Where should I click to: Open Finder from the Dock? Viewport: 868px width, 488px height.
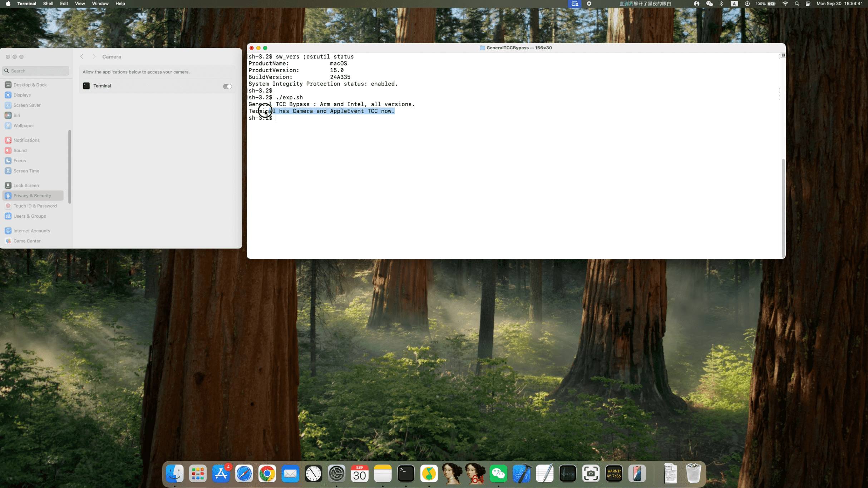point(175,474)
